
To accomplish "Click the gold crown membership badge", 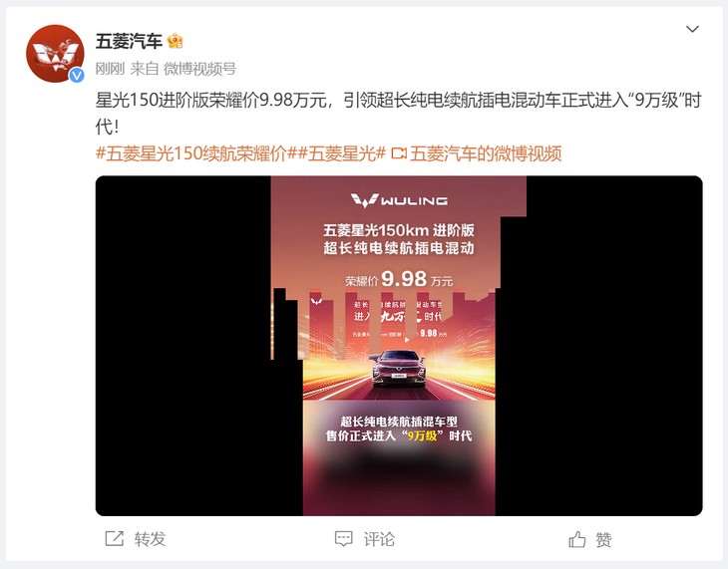I will (176, 41).
